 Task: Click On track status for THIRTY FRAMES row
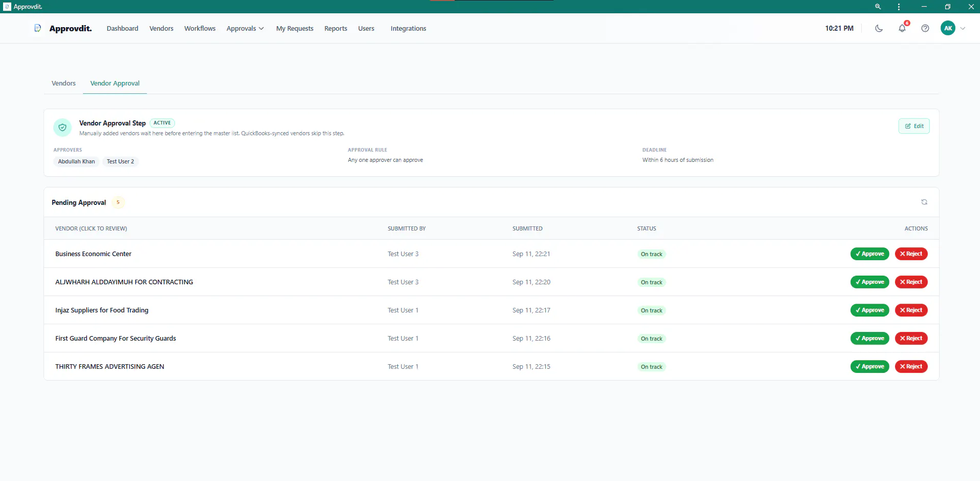[651, 367]
